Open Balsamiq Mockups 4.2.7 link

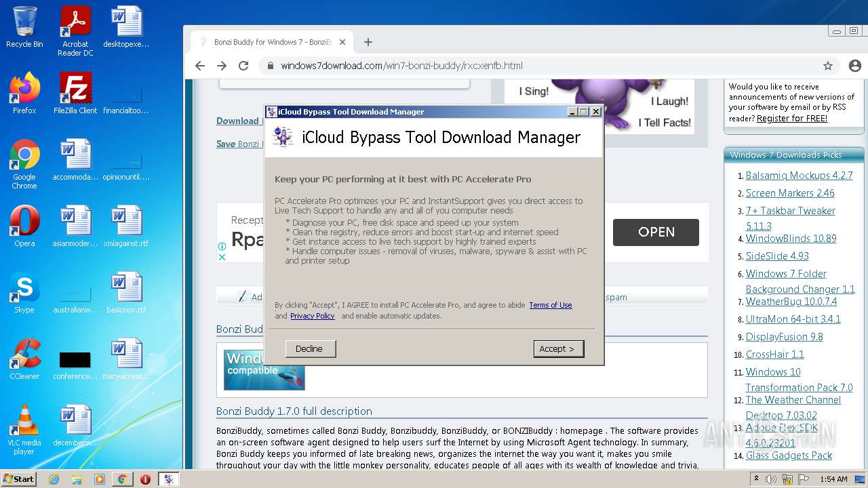pyautogui.click(x=799, y=175)
